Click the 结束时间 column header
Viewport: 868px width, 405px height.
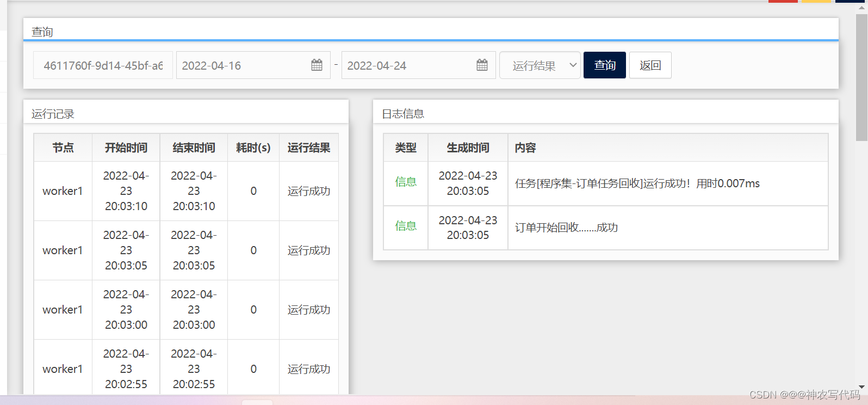point(194,148)
